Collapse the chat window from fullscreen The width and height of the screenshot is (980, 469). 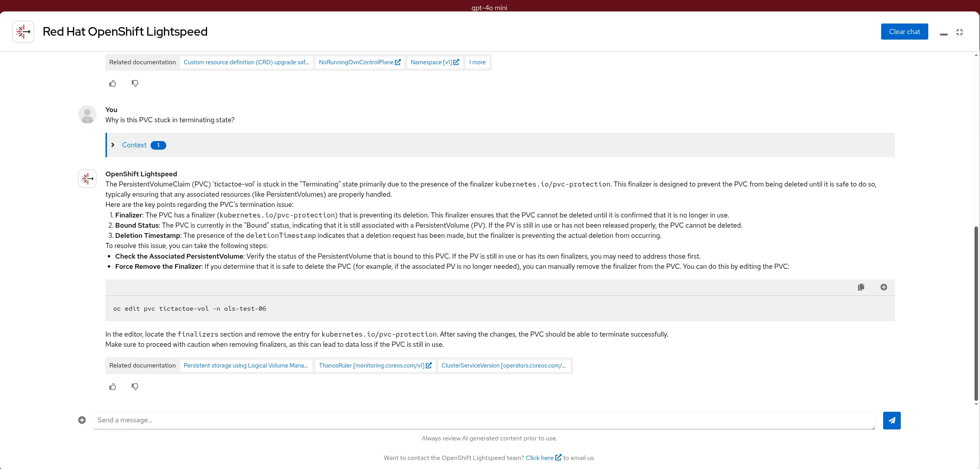[x=960, y=32]
